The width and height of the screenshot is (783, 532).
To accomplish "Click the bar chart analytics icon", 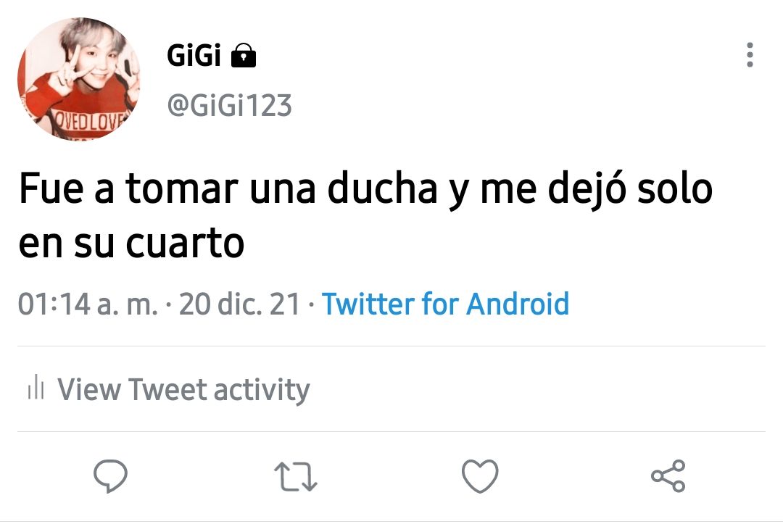I will (x=36, y=387).
